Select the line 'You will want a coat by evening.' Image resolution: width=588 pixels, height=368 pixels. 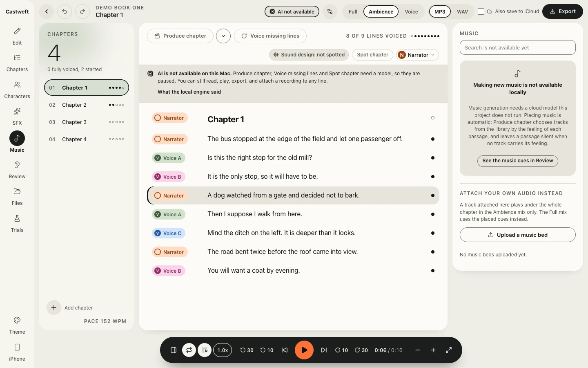click(x=293, y=271)
